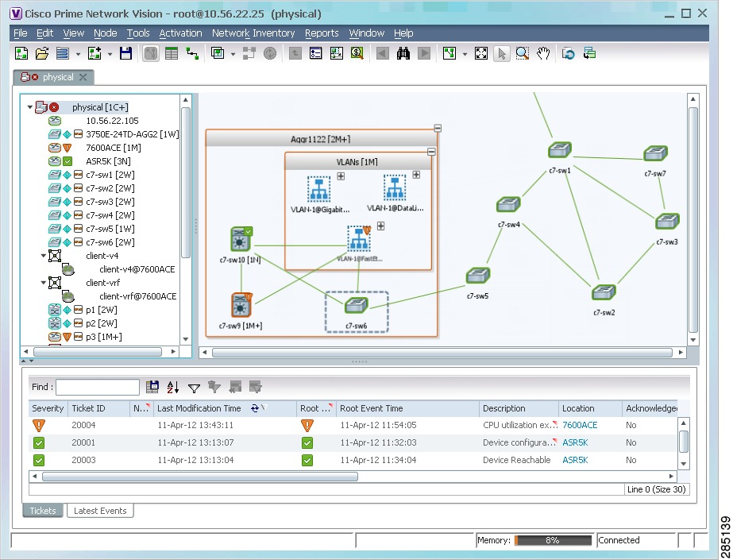The image size is (733, 560).
Task: Click the magnifier over a dollar sign
Action: tap(357, 53)
